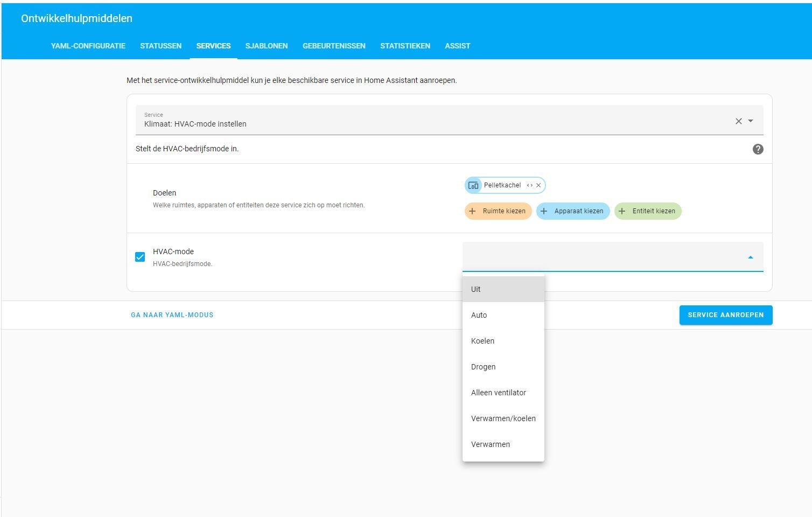Image resolution: width=812 pixels, height=517 pixels.
Task: Open the GEBEURTENISSEN tab
Action: point(334,46)
